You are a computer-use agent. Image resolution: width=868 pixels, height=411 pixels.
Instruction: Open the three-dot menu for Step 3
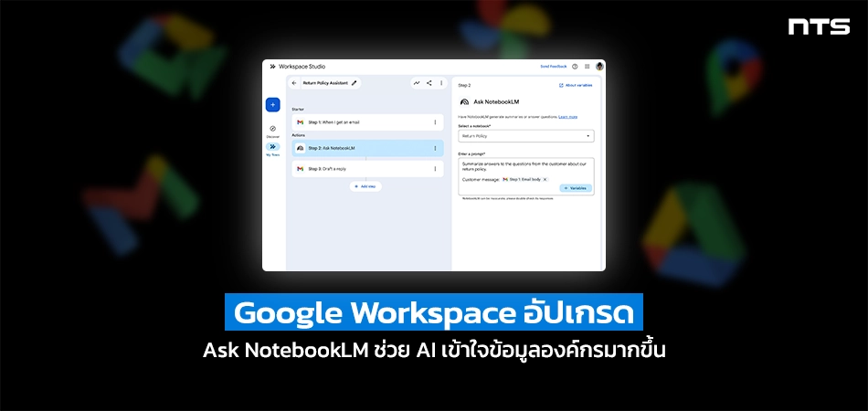tap(435, 169)
